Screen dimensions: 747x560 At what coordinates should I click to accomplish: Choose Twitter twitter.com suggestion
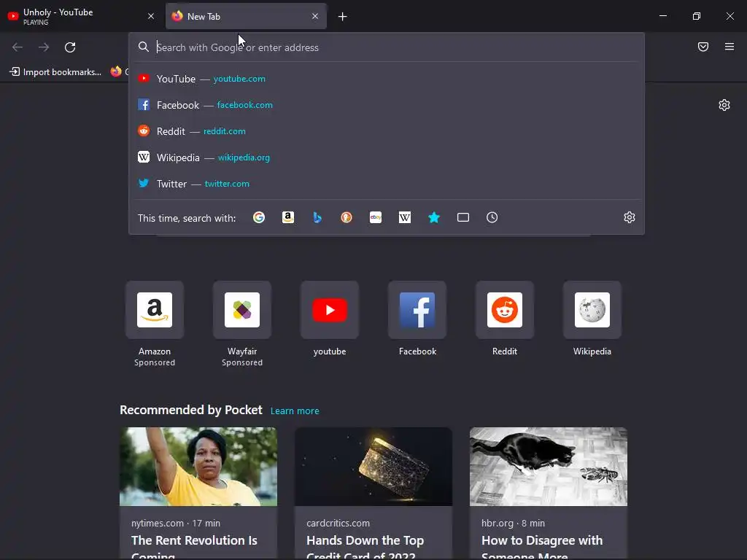(387, 183)
